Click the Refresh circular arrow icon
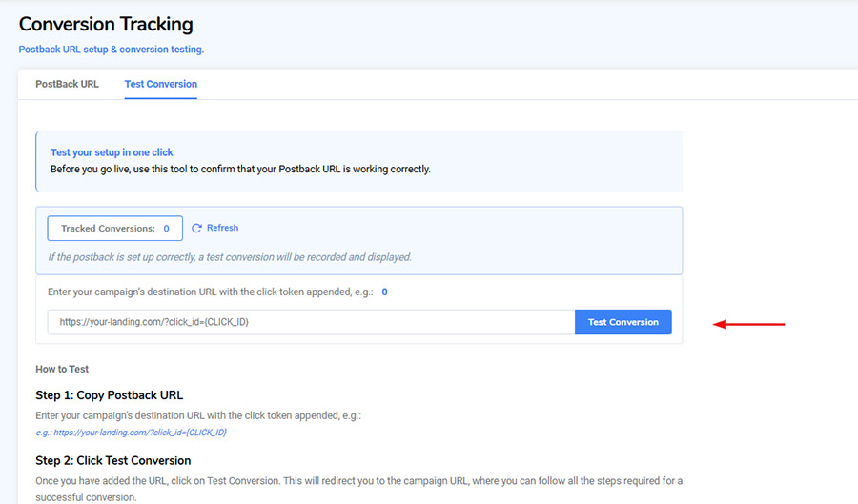 point(196,229)
